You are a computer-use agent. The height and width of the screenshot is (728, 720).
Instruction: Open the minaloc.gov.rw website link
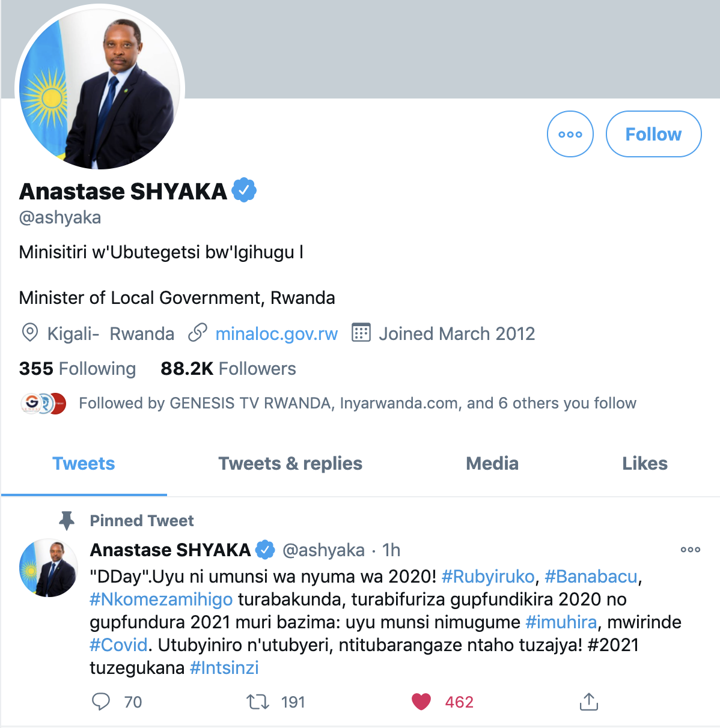tap(276, 333)
